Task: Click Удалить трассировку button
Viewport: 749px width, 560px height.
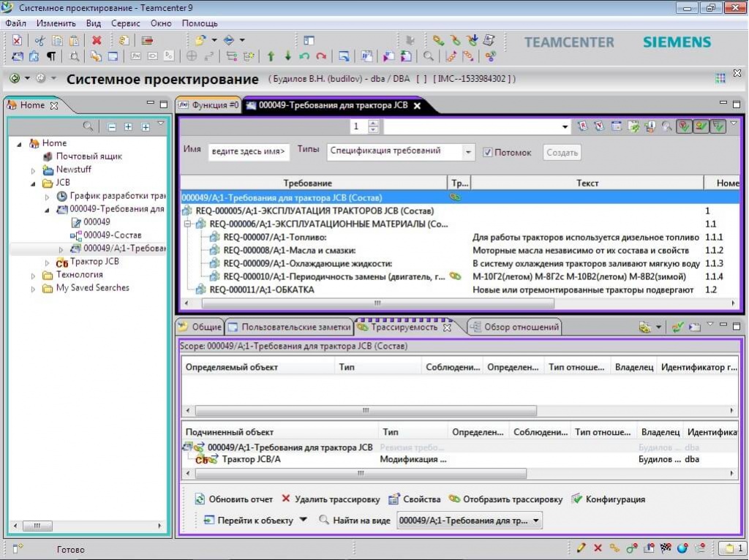Action: coord(331,499)
